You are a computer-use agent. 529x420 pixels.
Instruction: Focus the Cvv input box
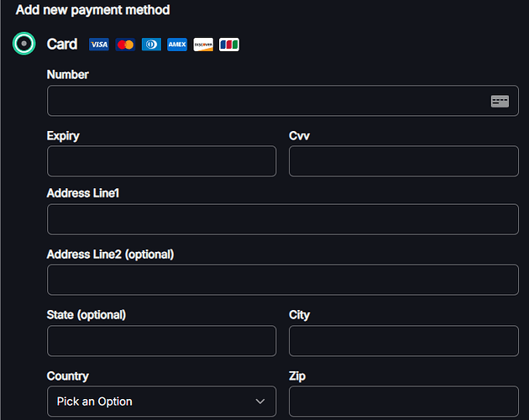403,161
